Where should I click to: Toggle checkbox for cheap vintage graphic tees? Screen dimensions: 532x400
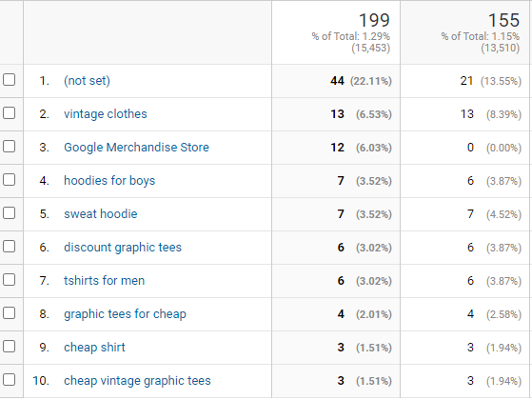(10, 380)
